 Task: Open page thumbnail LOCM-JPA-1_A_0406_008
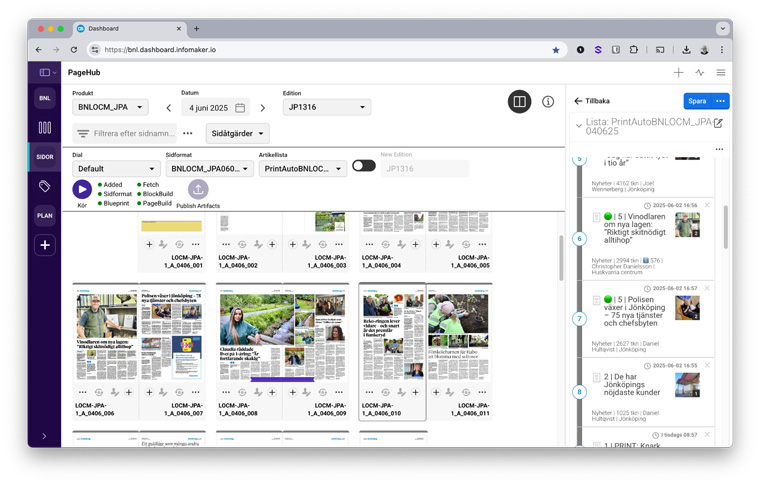click(251, 334)
